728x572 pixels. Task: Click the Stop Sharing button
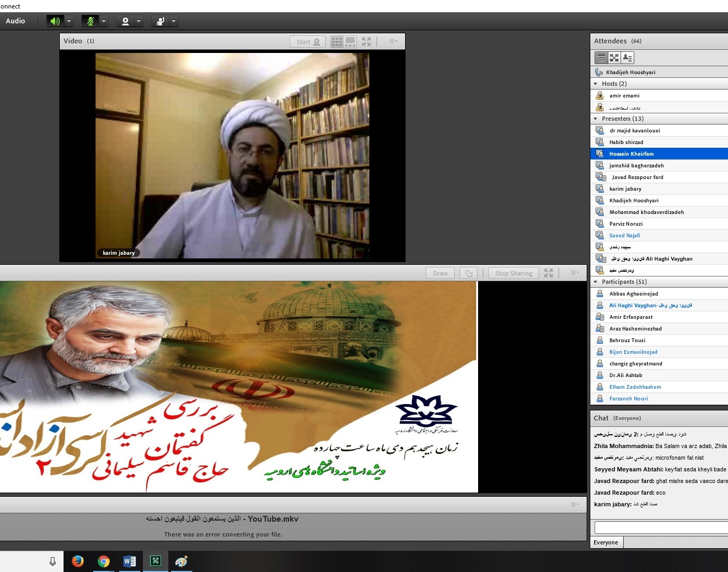pyautogui.click(x=514, y=273)
